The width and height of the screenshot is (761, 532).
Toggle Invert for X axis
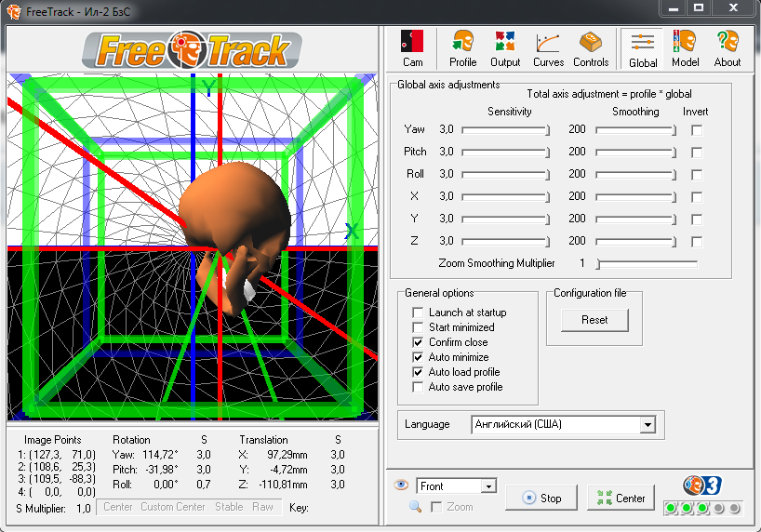point(697,197)
